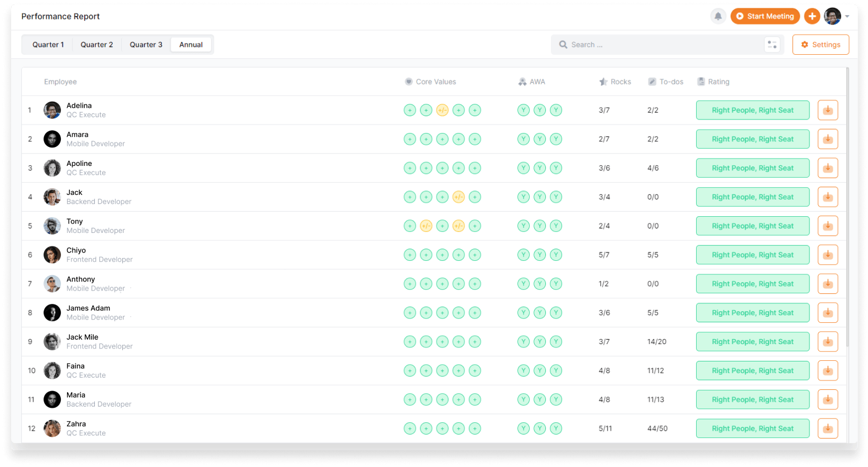Open Faina's Right People, Right Seat rating
Screen dimensions: 868x467
tap(752, 371)
